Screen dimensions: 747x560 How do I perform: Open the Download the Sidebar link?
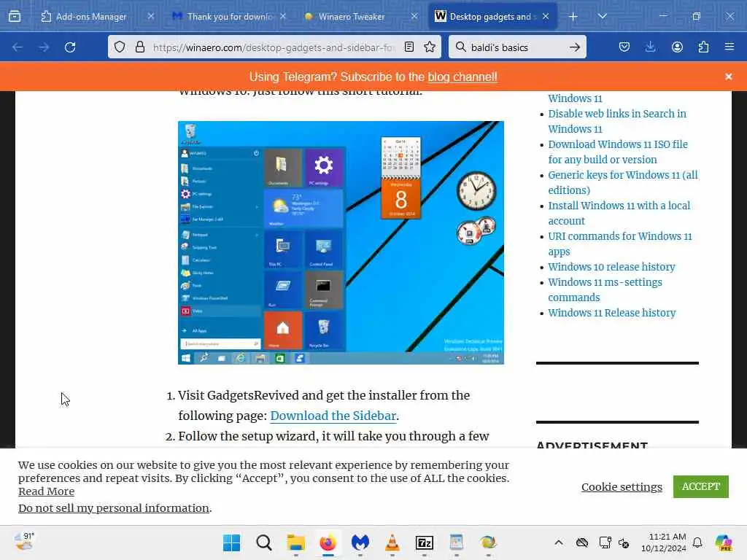(x=333, y=416)
